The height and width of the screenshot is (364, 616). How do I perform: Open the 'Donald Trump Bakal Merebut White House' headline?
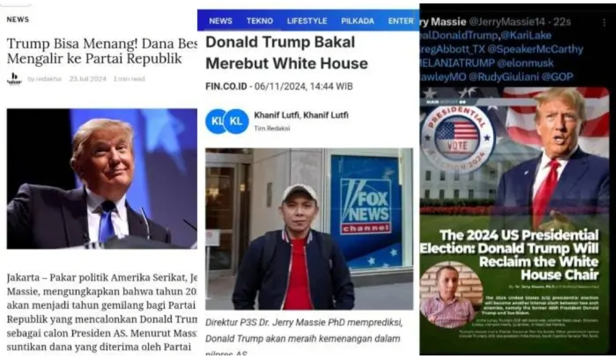point(286,53)
